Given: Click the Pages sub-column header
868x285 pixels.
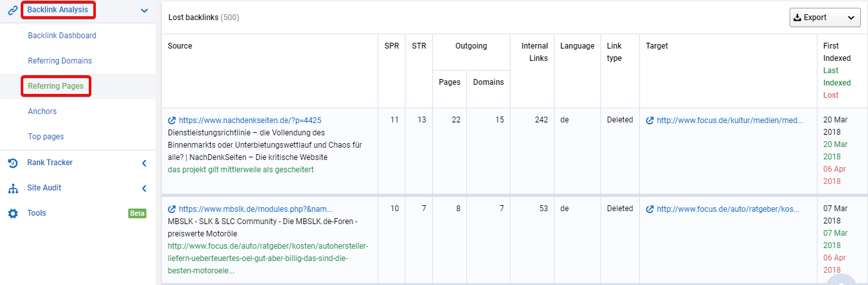Looking at the screenshot, I should [x=450, y=82].
